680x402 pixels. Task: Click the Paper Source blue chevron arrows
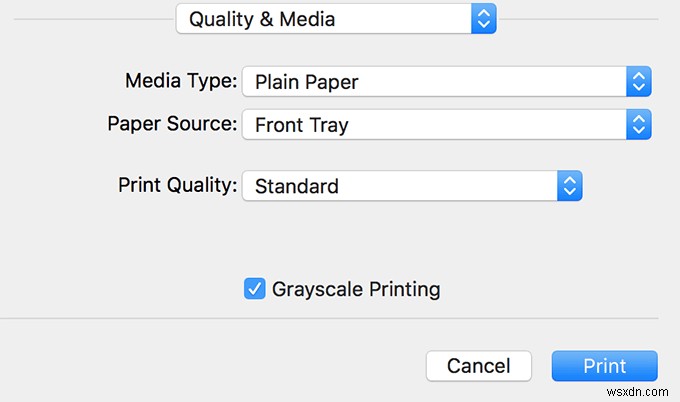tap(639, 125)
